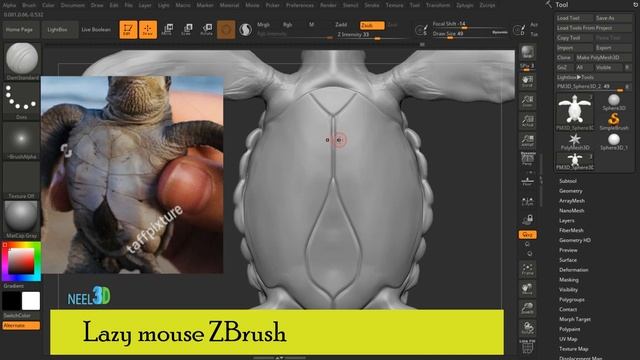Click the Actual size icon
The image size is (640, 360).
[x=527, y=121]
